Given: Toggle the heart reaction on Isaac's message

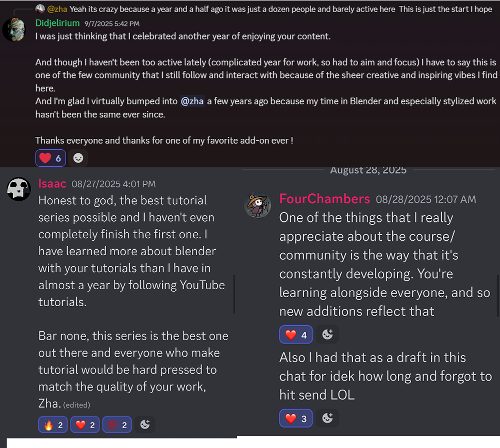Looking at the screenshot, I should click(85, 425).
